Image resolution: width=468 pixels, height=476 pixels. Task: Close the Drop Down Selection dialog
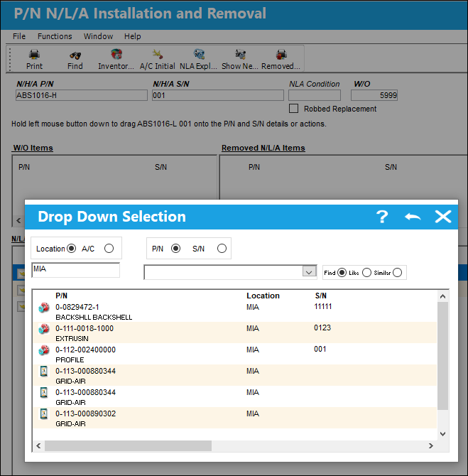click(443, 217)
